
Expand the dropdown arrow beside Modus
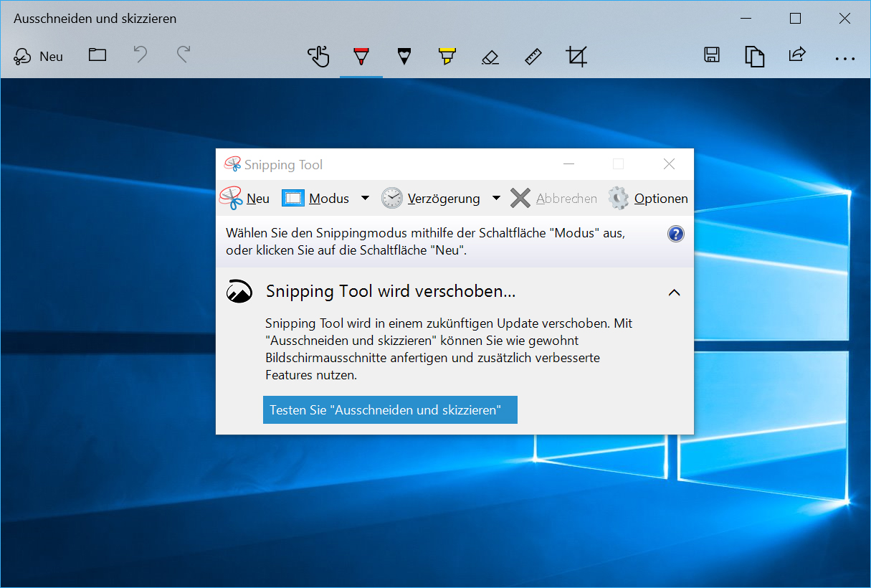click(x=365, y=198)
